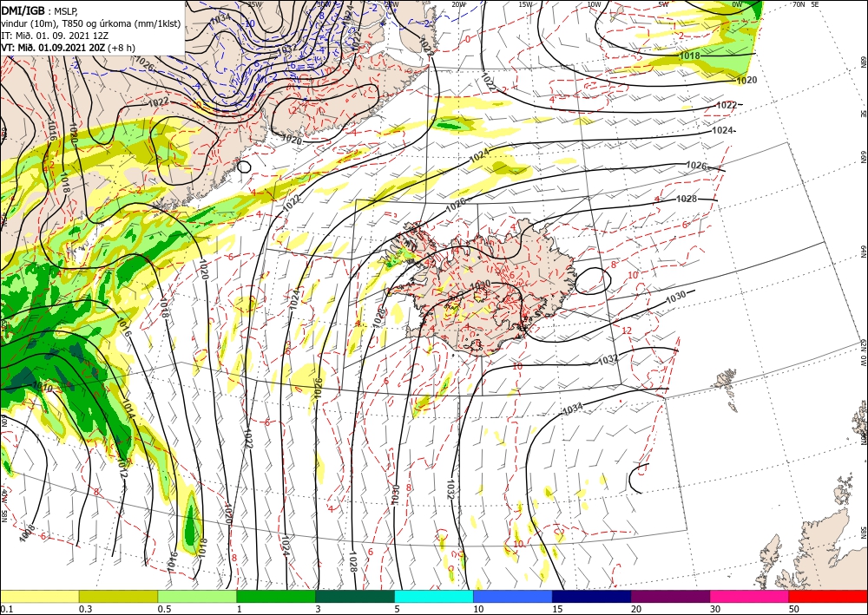Click the "DMI/IGB" title text
The width and height of the screenshot is (868, 615).
(23, 10)
